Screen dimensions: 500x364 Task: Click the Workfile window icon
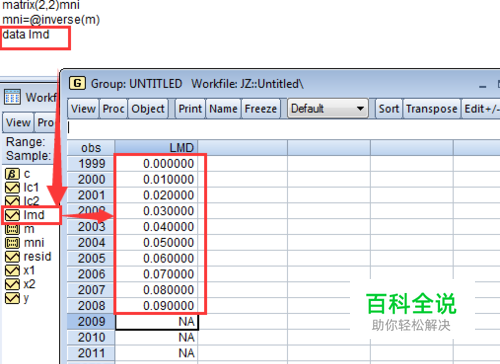point(12,97)
